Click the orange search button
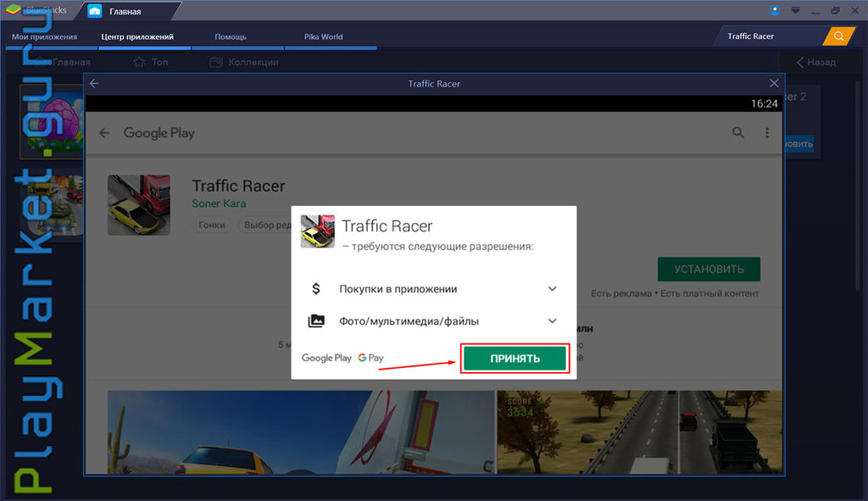The image size is (868, 501). tap(838, 36)
